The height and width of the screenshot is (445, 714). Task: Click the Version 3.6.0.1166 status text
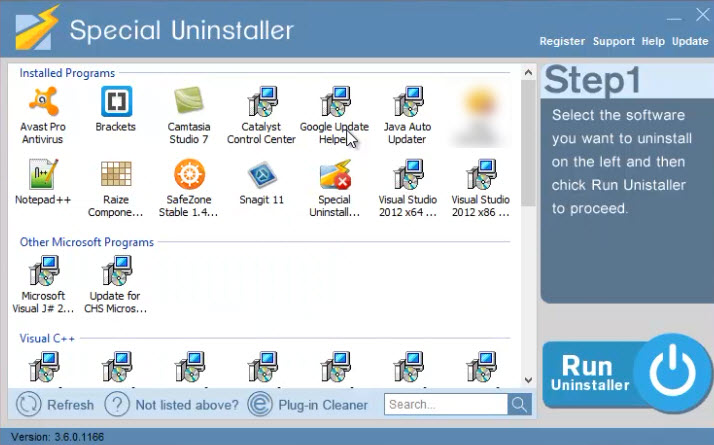pyautogui.click(x=57, y=437)
